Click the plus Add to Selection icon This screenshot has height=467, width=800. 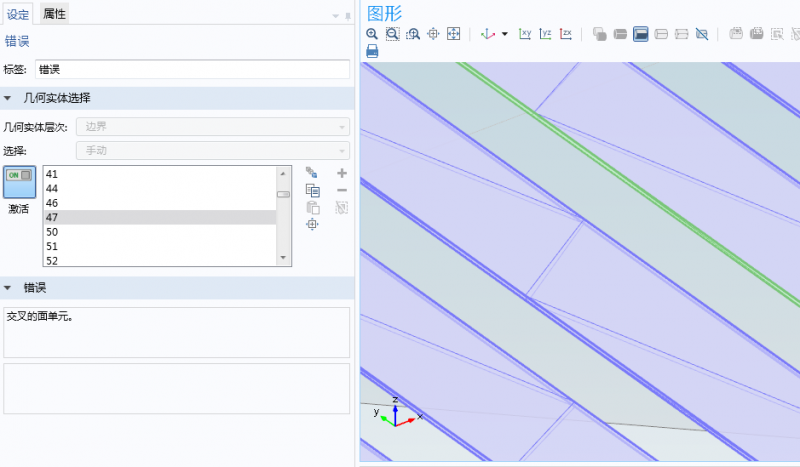click(x=342, y=174)
